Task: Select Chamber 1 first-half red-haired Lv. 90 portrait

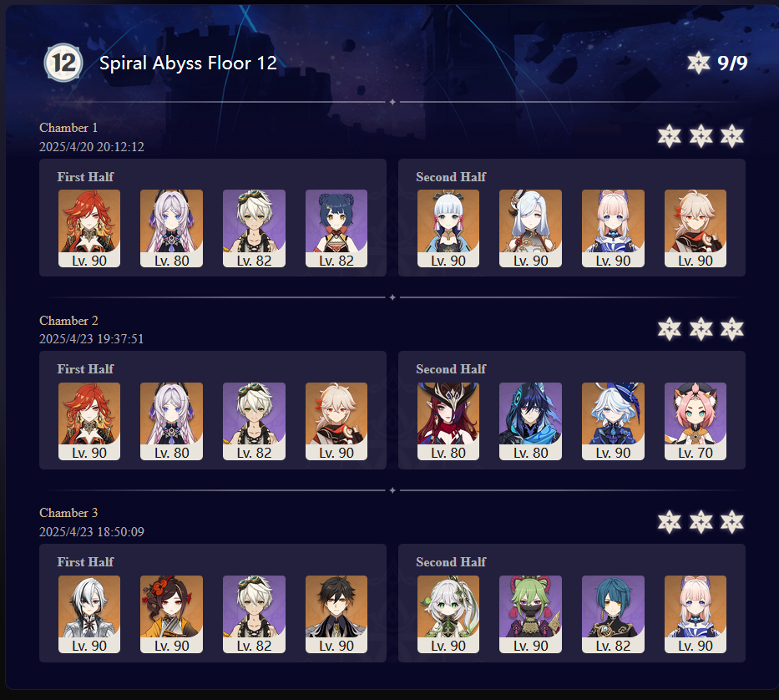Action: click(89, 228)
